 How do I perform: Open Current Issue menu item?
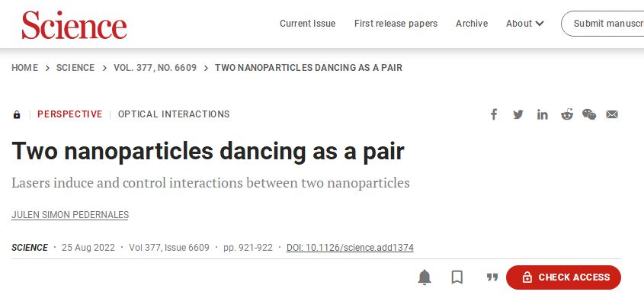(x=308, y=24)
